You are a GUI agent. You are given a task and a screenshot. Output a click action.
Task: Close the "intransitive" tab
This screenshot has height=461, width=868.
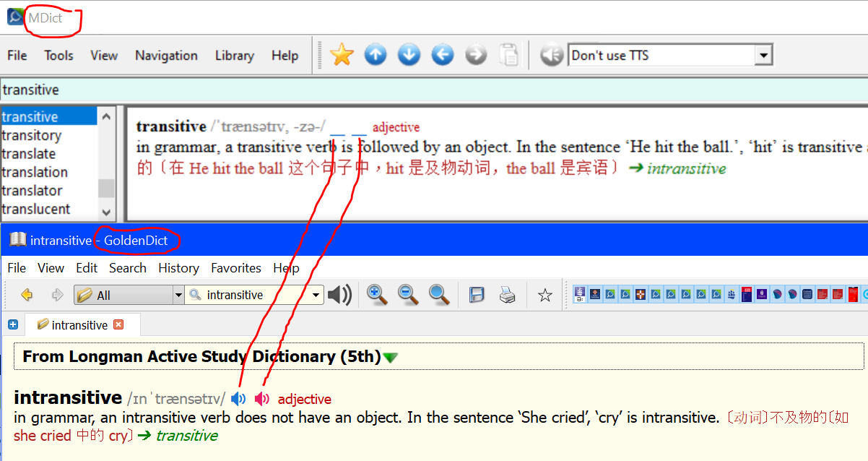118,324
